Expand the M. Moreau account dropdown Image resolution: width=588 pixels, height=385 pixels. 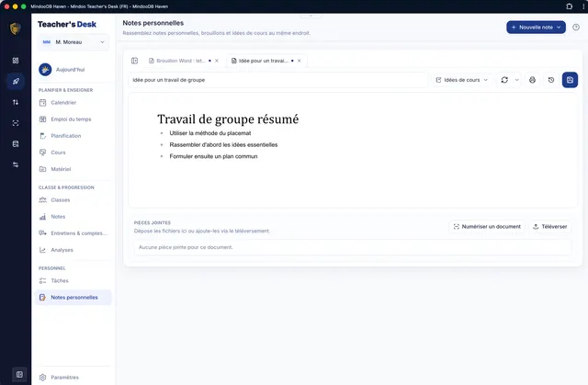[x=73, y=42]
